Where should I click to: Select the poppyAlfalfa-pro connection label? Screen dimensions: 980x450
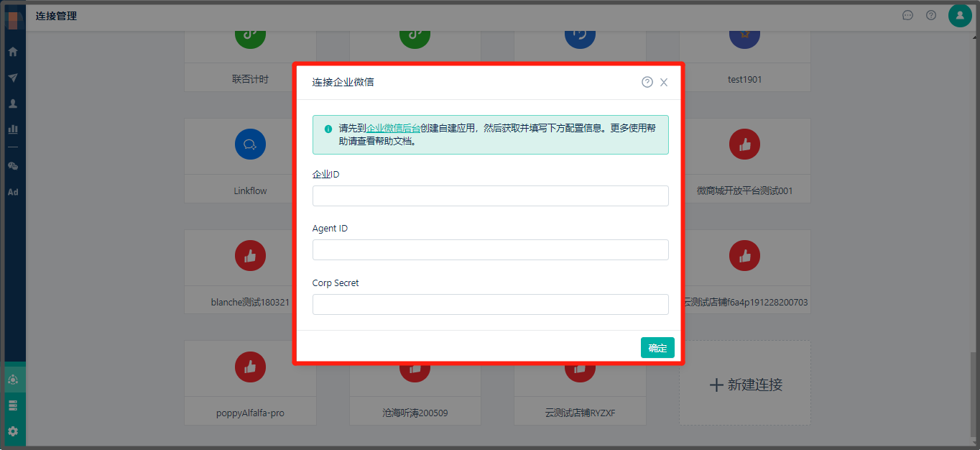(250, 413)
